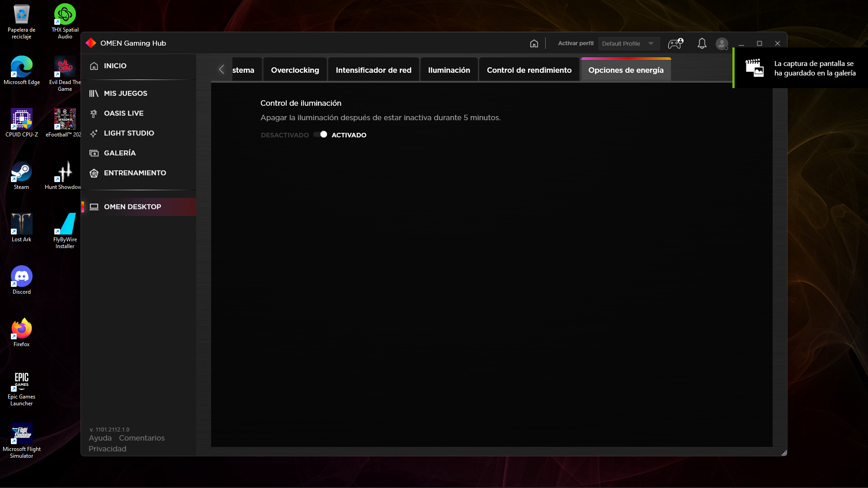The image size is (868, 488).
Task: Click the screenshot saved notification
Action: [x=800, y=68]
